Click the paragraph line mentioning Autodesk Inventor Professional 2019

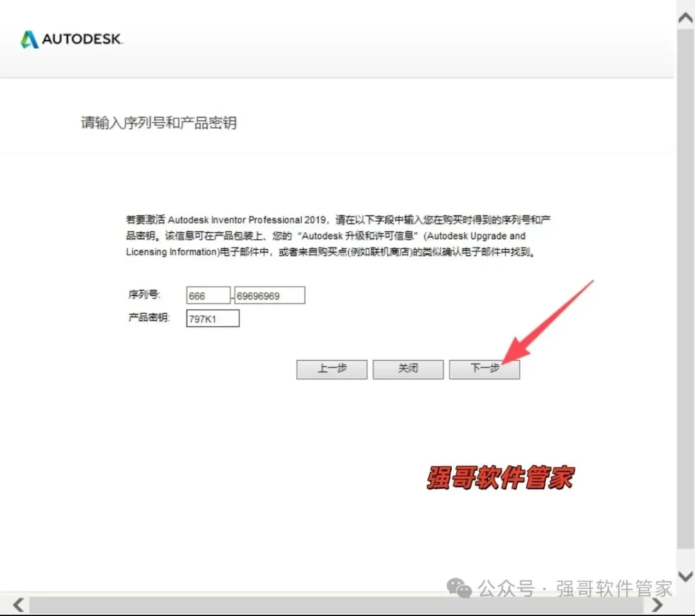pyautogui.click(x=338, y=220)
